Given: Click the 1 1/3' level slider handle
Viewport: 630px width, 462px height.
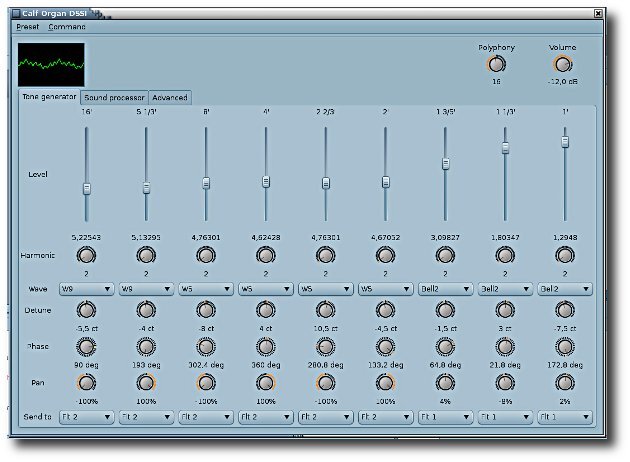Looking at the screenshot, I should point(505,147).
